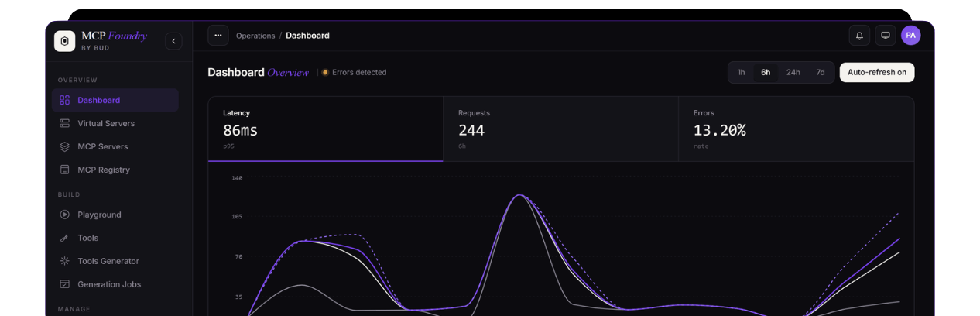980x316 pixels.
Task: Select the 24h time range
Action: click(x=793, y=72)
